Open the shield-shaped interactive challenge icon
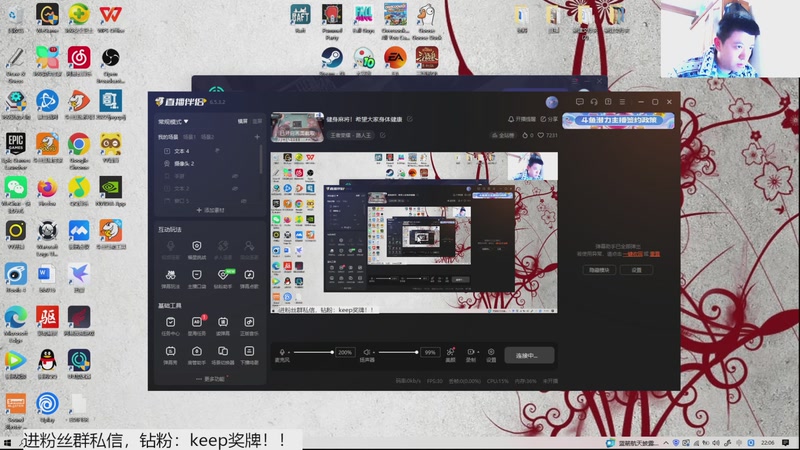This screenshot has height=450, width=800. pyautogui.click(x=196, y=249)
